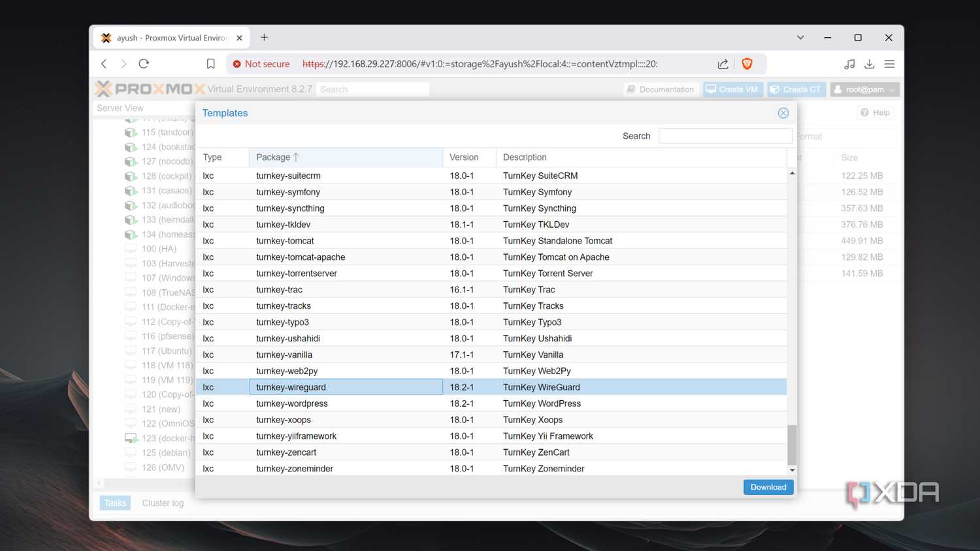Close the ayush Proxmox browser tab

pyautogui.click(x=239, y=38)
